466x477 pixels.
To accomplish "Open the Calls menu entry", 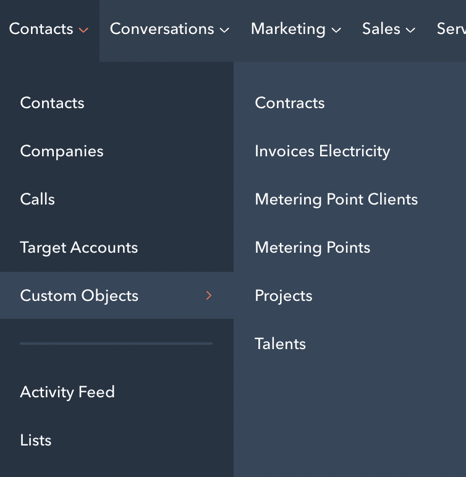I will coord(37,199).
